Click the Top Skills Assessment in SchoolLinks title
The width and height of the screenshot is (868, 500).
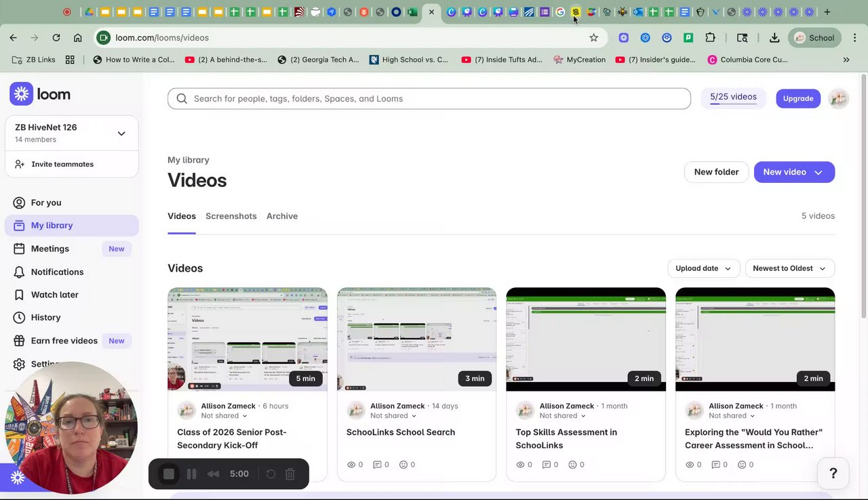point(566,438)
